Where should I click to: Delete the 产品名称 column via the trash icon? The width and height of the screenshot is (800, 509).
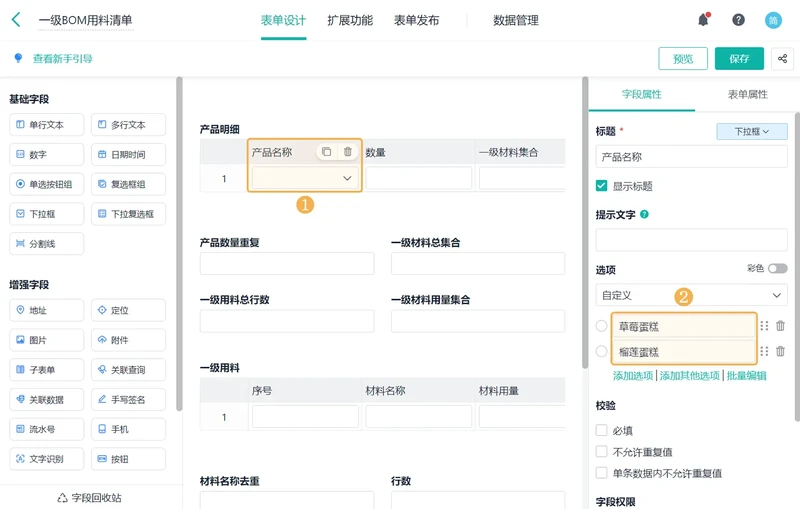(x=347, y=151)
